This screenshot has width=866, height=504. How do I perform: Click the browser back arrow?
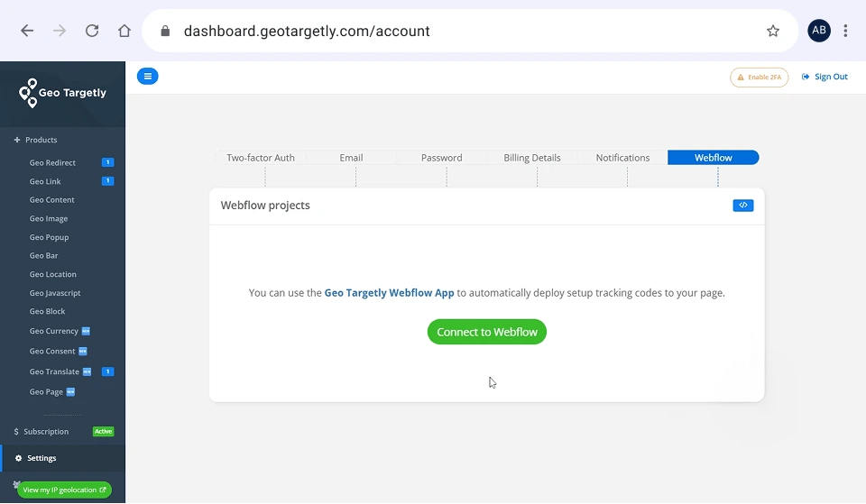click(27, 31)
